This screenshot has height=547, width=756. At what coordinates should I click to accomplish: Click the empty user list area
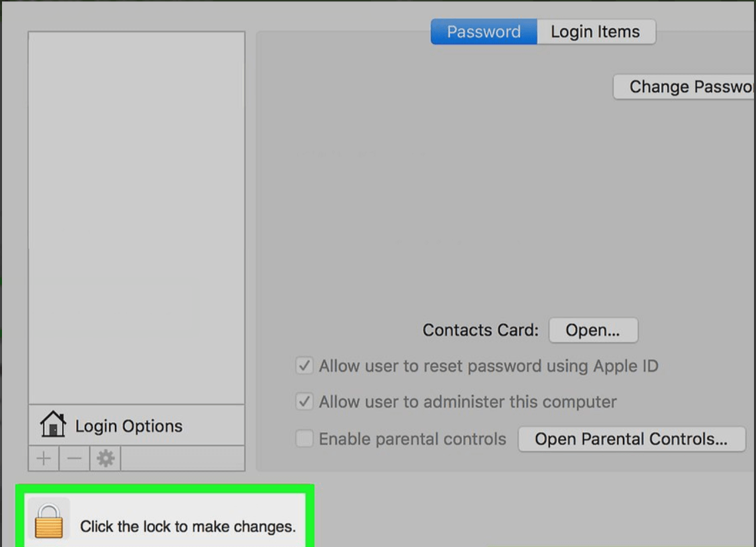(x=136, y=218)
